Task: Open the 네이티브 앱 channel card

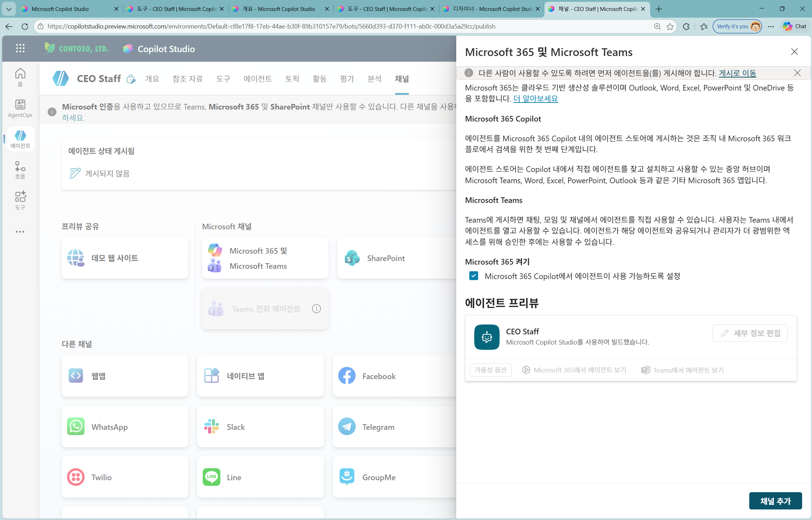Action: click(x=260, y=376)
